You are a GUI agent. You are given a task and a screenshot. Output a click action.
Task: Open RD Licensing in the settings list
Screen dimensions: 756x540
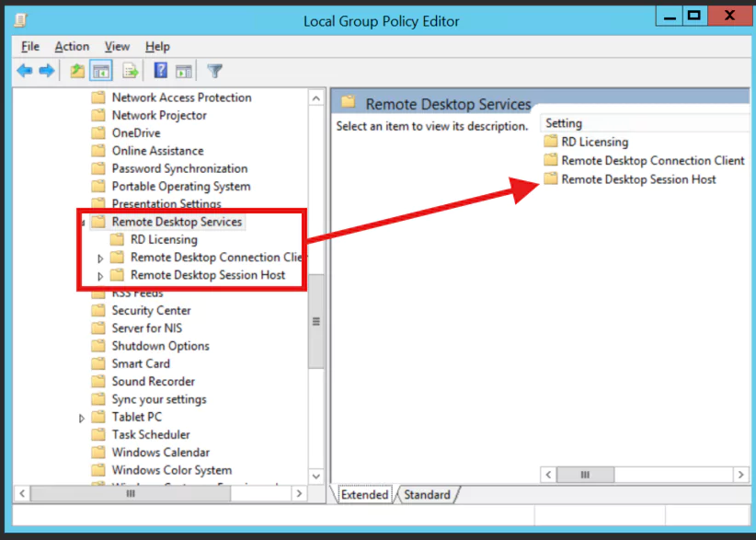click(595, 142)
